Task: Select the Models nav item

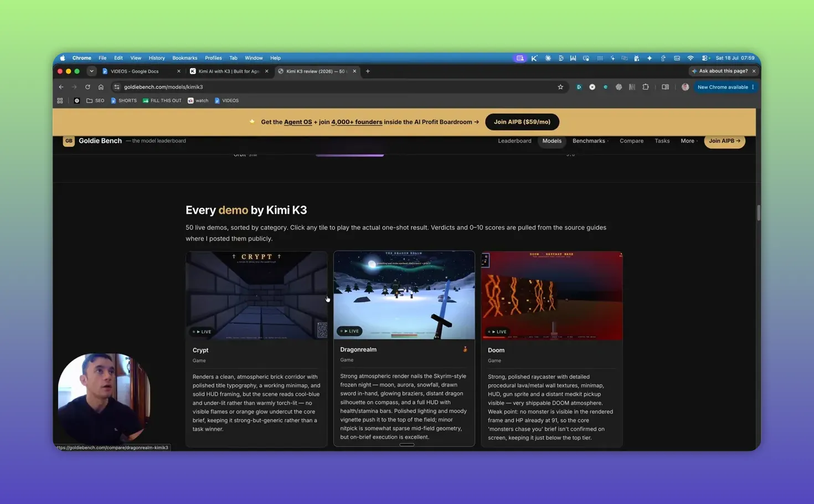Action: tap(552, 141)
